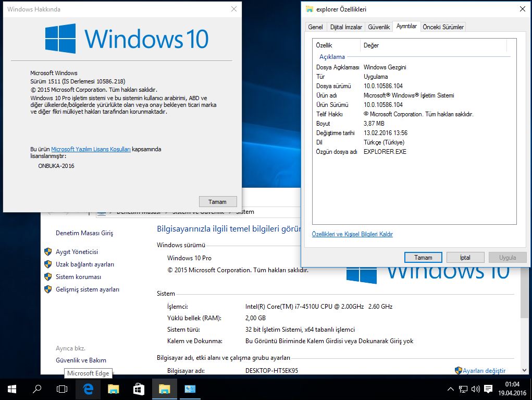Open Task View from the taskbar
532x400 pixels.
coord(62,389)
